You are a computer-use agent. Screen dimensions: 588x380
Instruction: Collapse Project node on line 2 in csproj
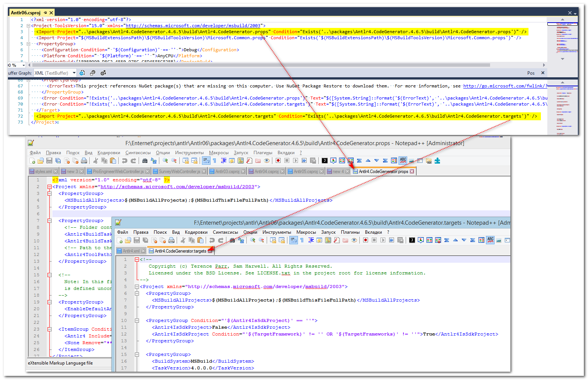(x=28, y=26)
